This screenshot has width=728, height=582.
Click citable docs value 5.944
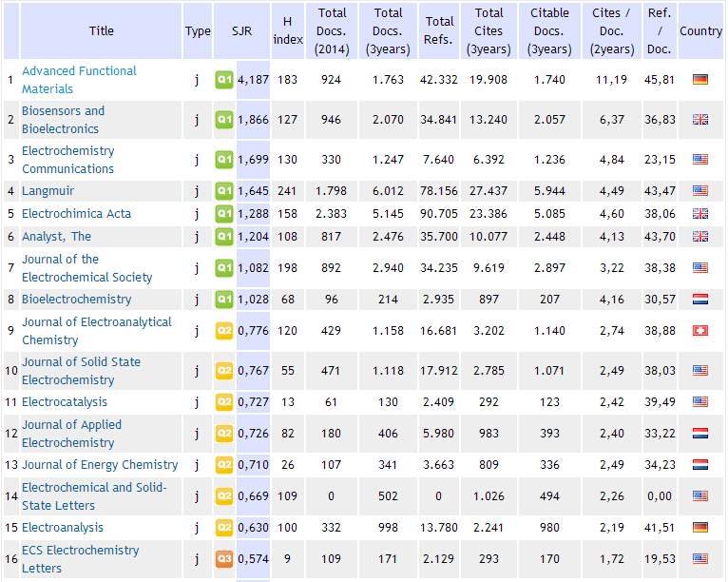549,191
